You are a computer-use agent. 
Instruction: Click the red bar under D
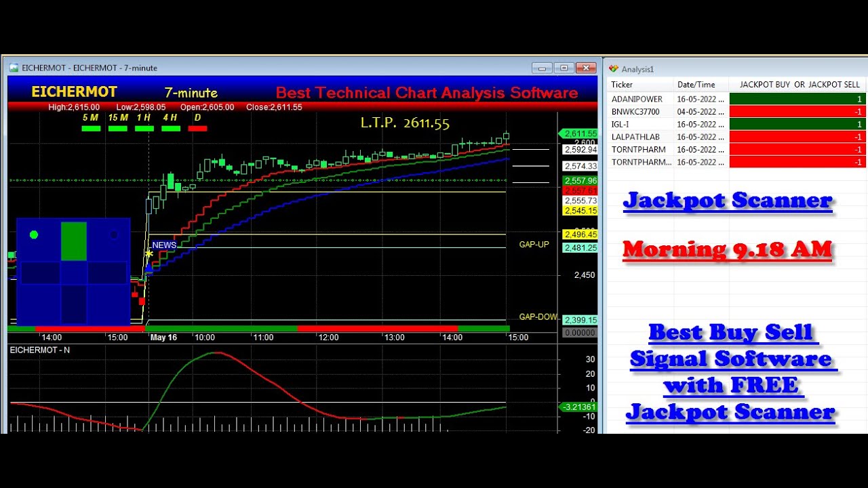[198, 128]
